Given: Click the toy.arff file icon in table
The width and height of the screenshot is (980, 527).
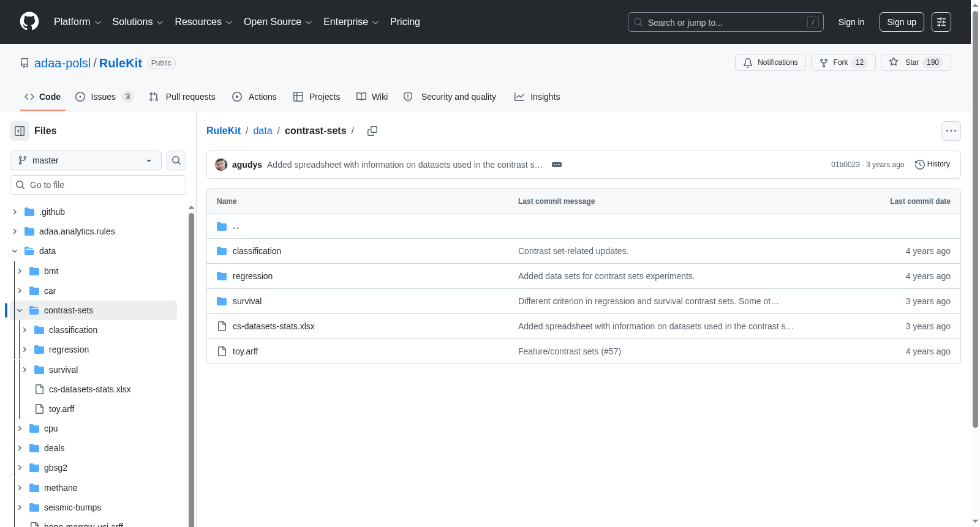Looking at the screenshot, I should (222, 351).
